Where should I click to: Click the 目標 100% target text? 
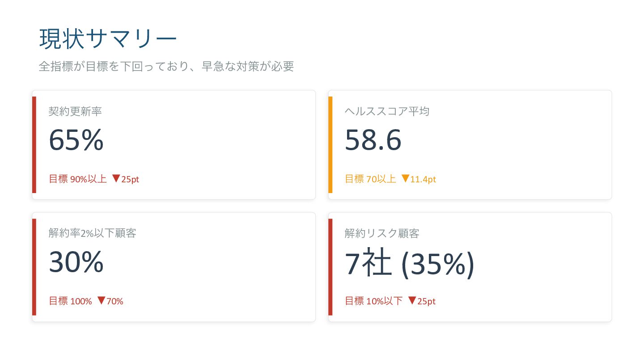(70, 301)
